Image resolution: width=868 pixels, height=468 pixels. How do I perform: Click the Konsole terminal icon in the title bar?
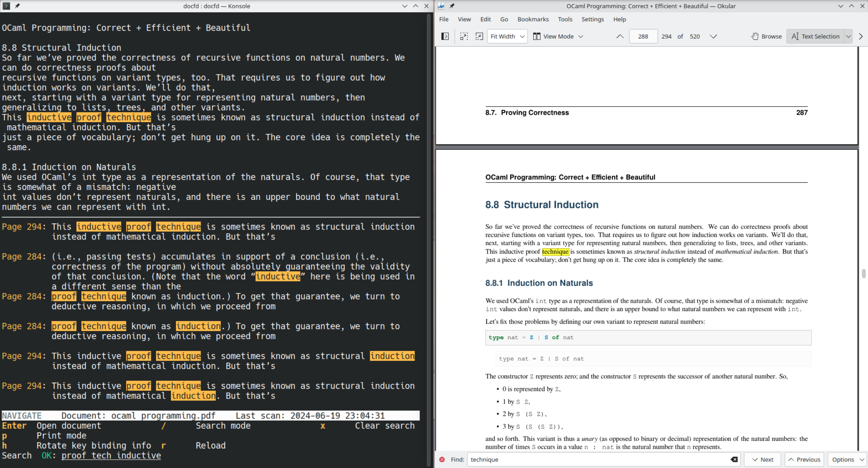(x=7, y=6)
